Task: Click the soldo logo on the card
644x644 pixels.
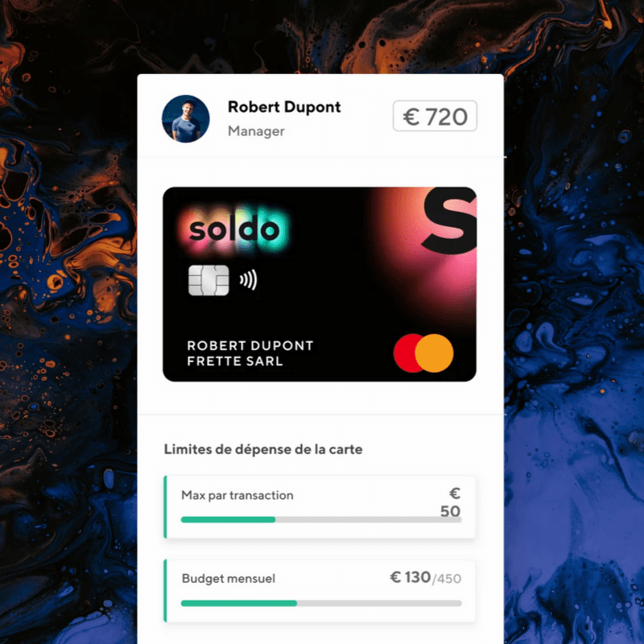Action: coord(234,229)
